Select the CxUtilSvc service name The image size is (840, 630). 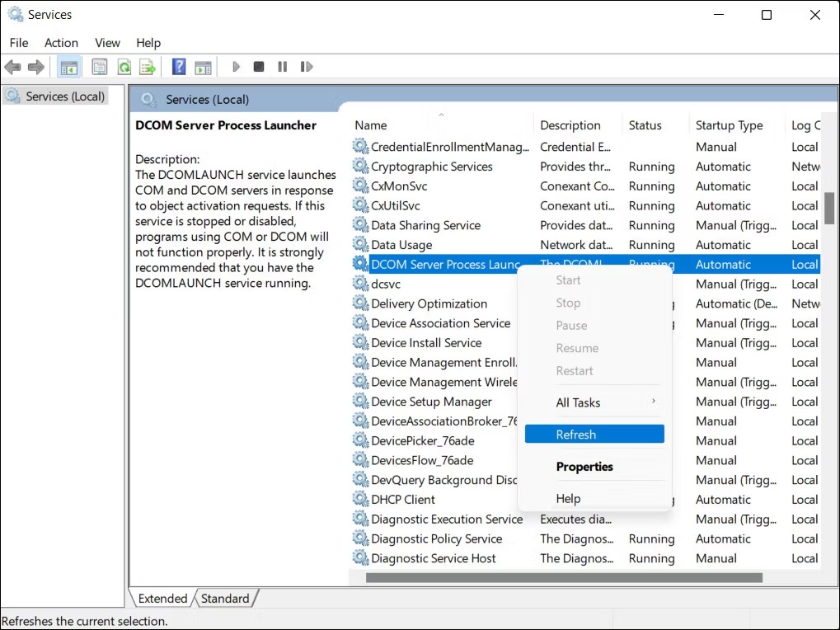pyautogui.click(x=396, y=205)
